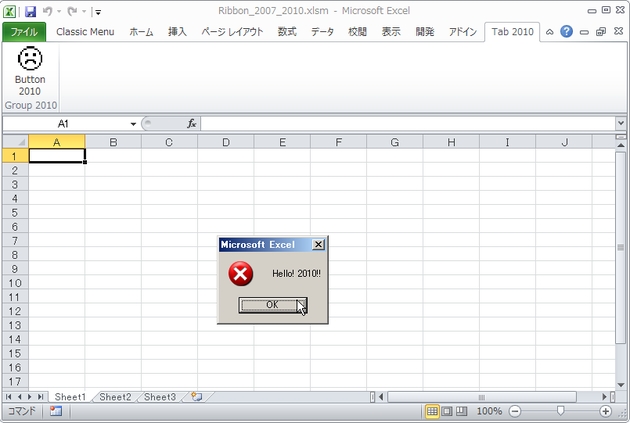Click previous sheet navigation arrow

pyautogui.click(x=19, y=397)
